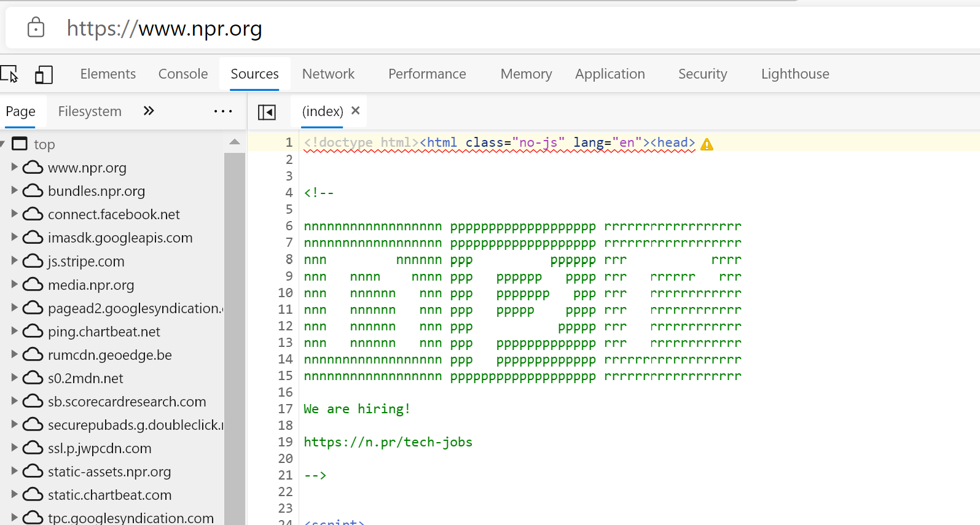Click line number 4 in the gutter
The height and width of the screenshot is (525, 980).
289,193
